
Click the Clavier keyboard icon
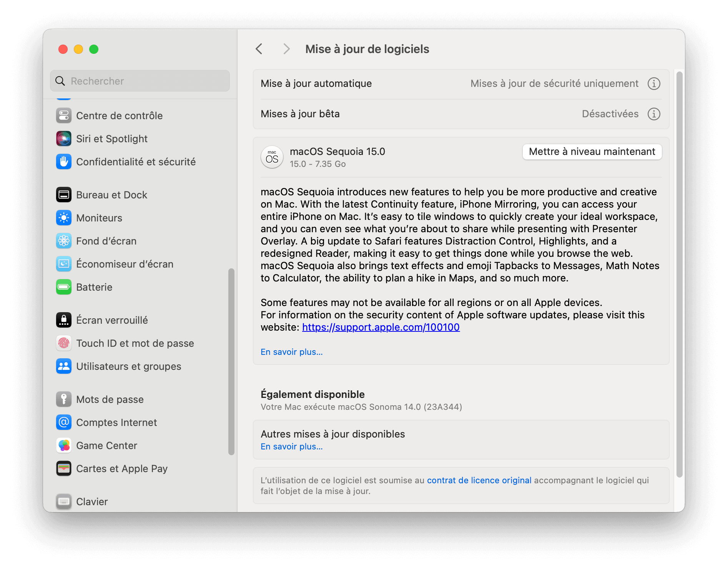point(64,502)
